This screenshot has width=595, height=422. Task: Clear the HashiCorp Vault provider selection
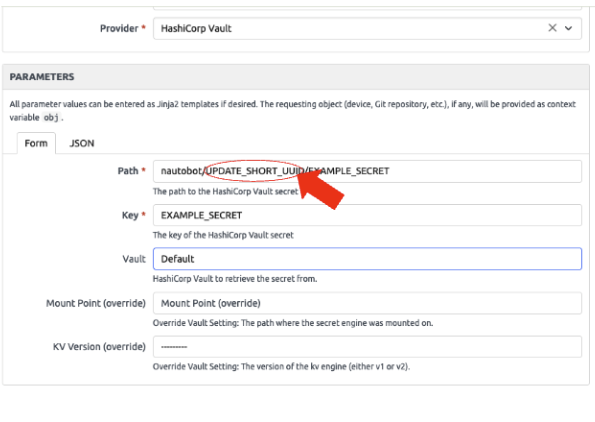point(552,28)
